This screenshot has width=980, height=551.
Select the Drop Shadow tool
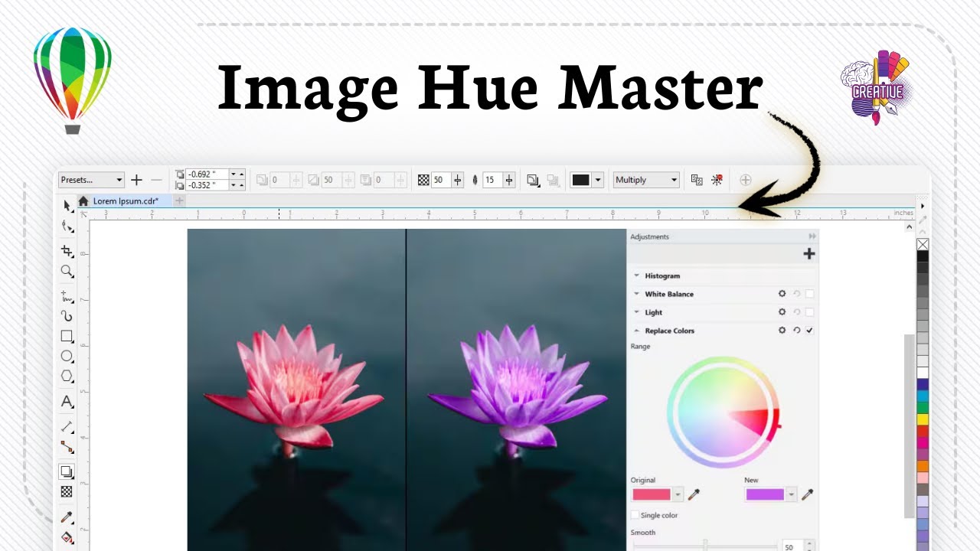67,472
